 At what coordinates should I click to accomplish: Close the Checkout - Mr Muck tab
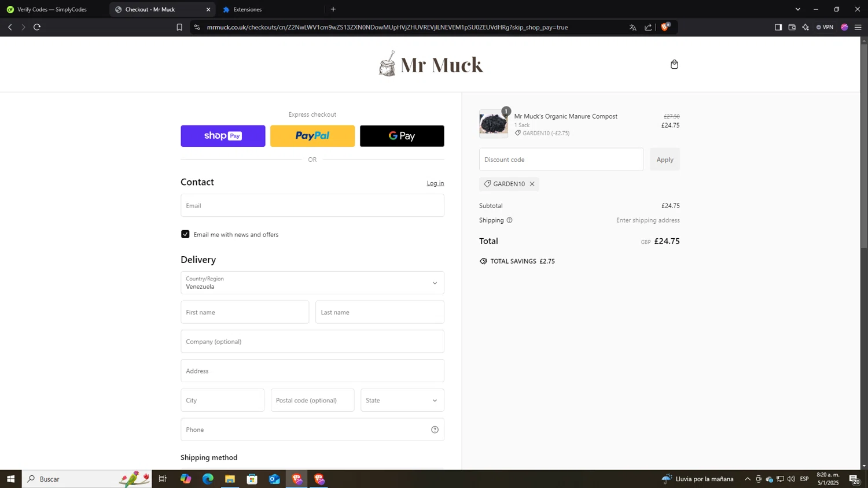click(208, 9)
